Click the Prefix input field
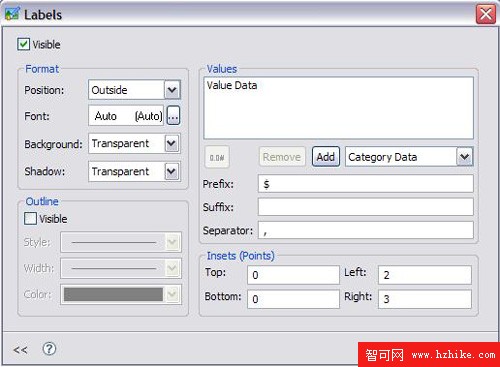 (365, 184)
